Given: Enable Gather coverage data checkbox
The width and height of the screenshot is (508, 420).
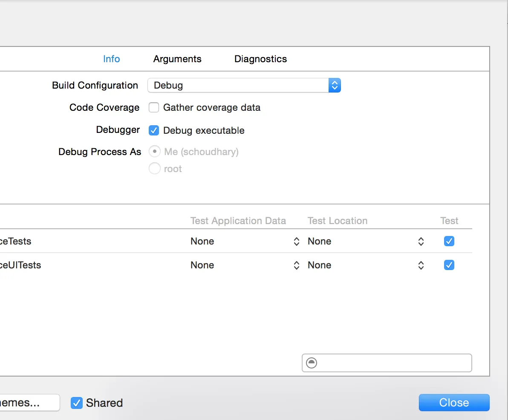Looking at the screenshot, I should pyautogui.click(x=154, y=108).
